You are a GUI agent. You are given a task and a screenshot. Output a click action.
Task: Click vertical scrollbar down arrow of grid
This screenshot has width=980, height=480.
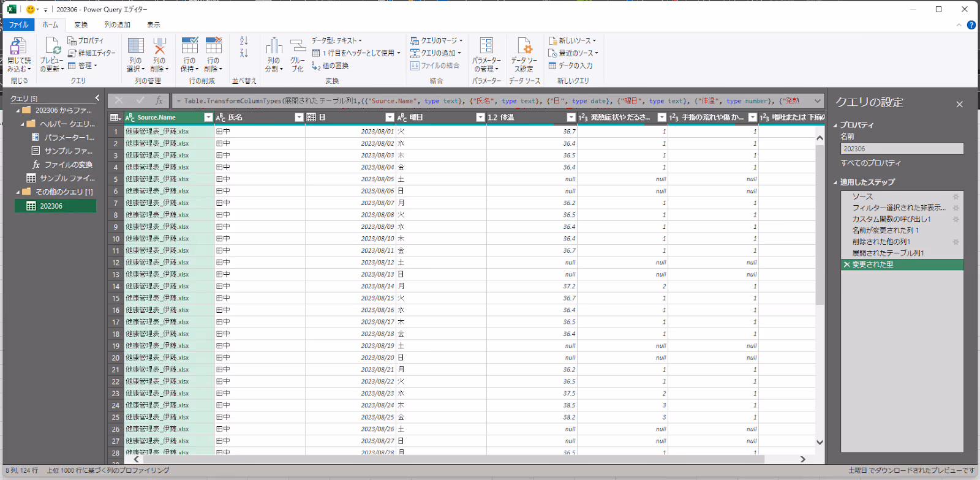point(820,442)
